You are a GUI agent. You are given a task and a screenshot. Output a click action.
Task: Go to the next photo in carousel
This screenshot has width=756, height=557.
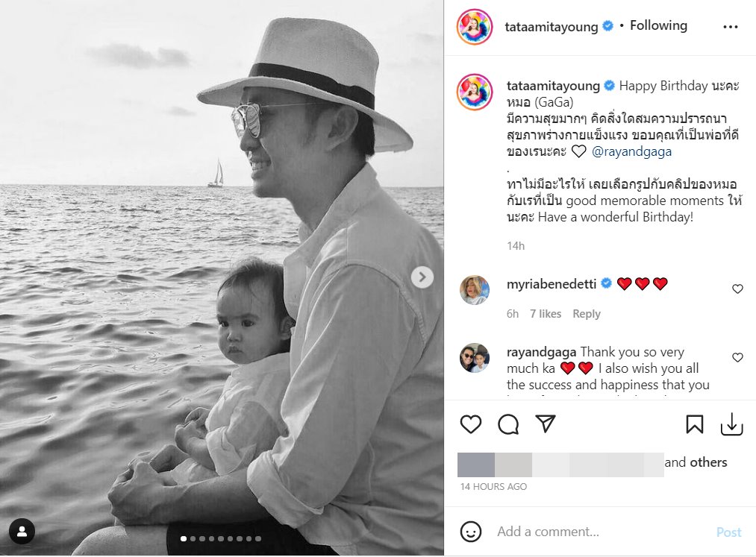pyautogui.click(x=422, y=277)
